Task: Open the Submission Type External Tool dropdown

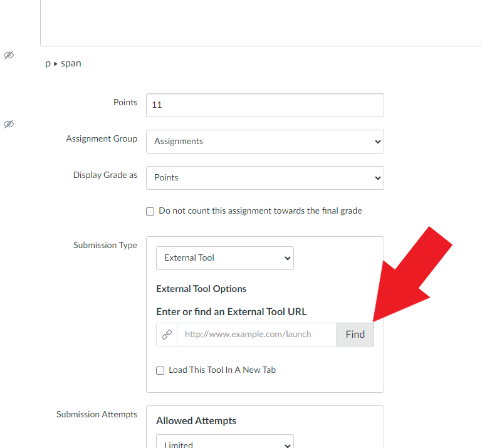Action: coord(224,258)
